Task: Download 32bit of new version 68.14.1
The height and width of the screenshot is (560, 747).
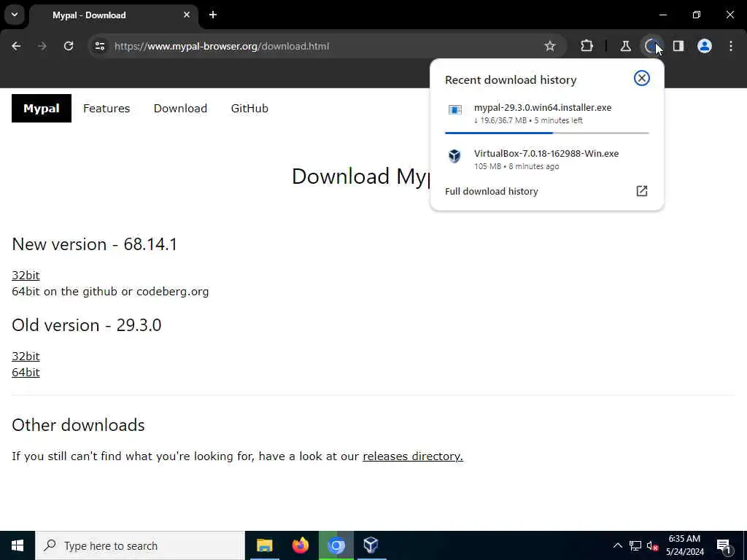Action: click(26, 275)
